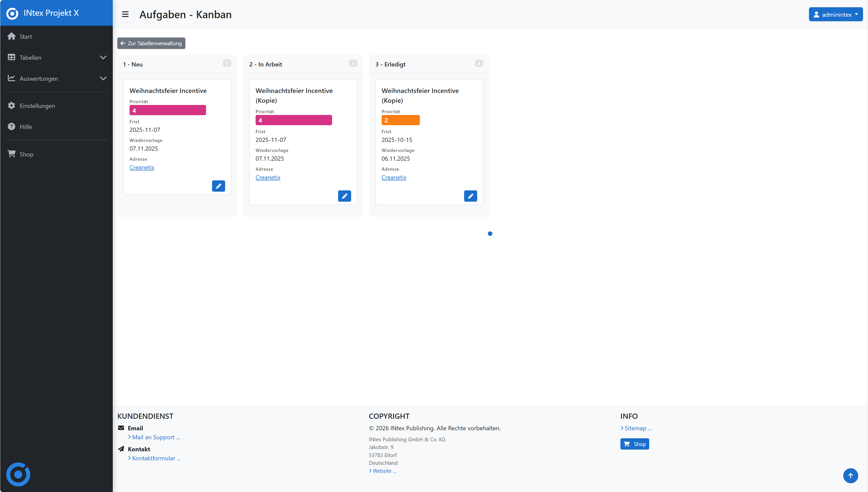This screenshot has height=492, width=868.
Task: Click the 1 - Neu column count badge
Action: click(x=227, y=63)
